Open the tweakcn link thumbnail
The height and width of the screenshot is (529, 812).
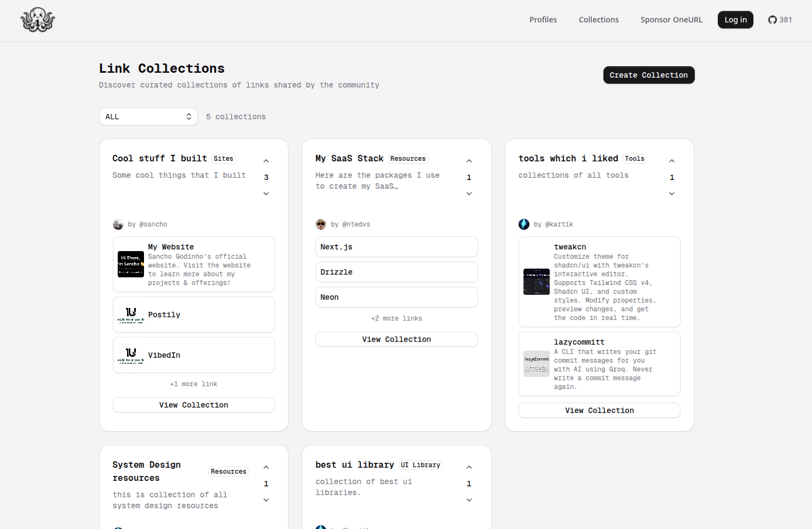(x=536, y=282)
